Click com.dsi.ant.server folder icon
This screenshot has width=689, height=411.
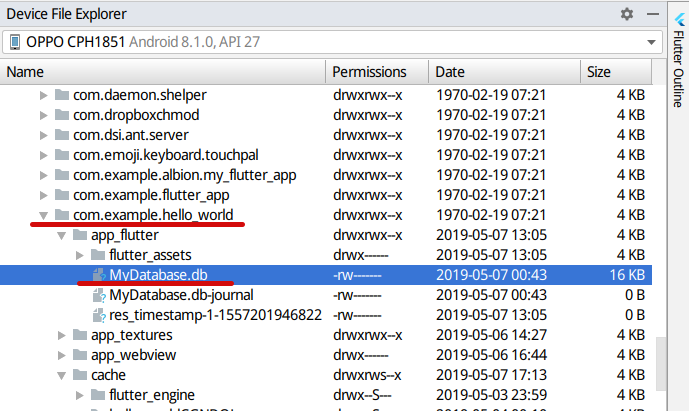(62, 135)
